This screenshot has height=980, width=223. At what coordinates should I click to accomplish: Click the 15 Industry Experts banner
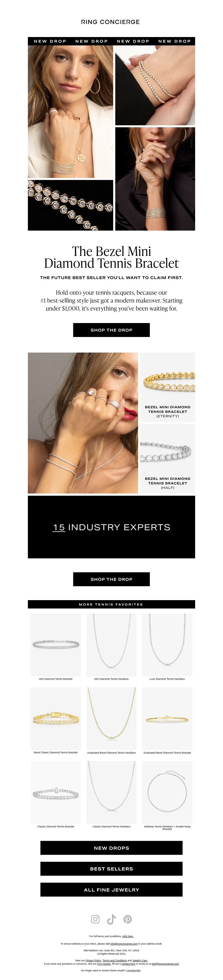(111, 527)
